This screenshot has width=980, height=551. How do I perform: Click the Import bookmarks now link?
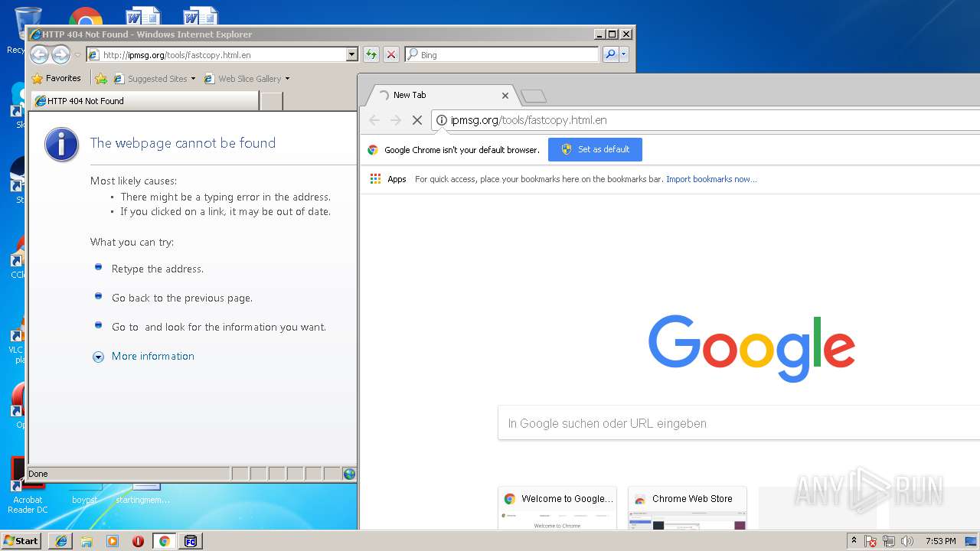[x=711, y=179]
